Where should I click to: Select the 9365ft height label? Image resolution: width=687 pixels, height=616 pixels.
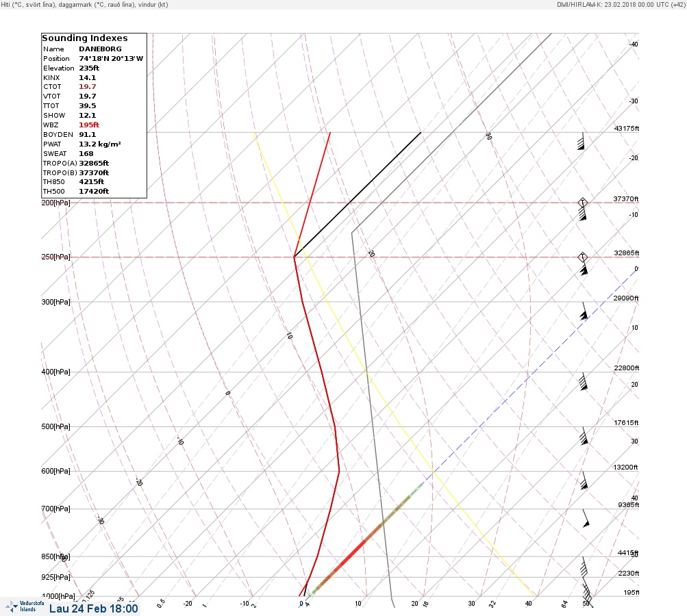click(x=628, y=505)
